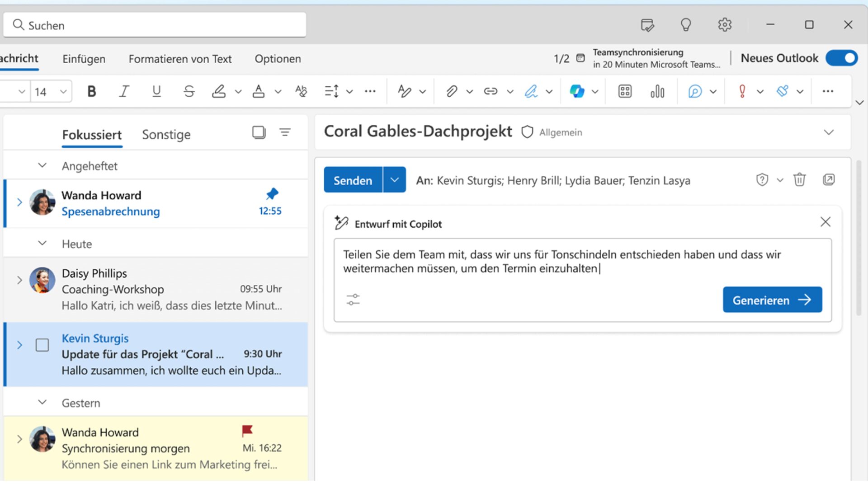Switch to the Einfügen tab

coord(84,59)
